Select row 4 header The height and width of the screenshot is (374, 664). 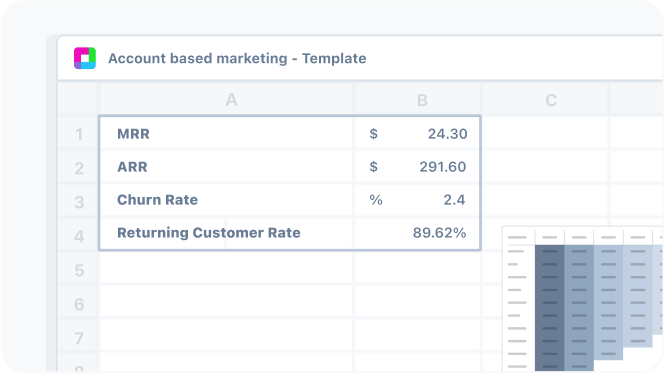(x=78, y=235)
